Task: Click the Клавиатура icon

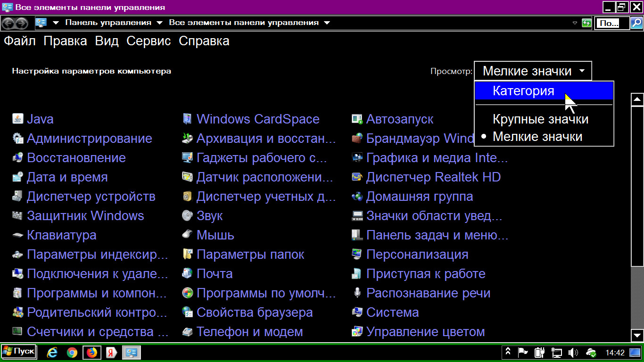Action: point(17,235)
